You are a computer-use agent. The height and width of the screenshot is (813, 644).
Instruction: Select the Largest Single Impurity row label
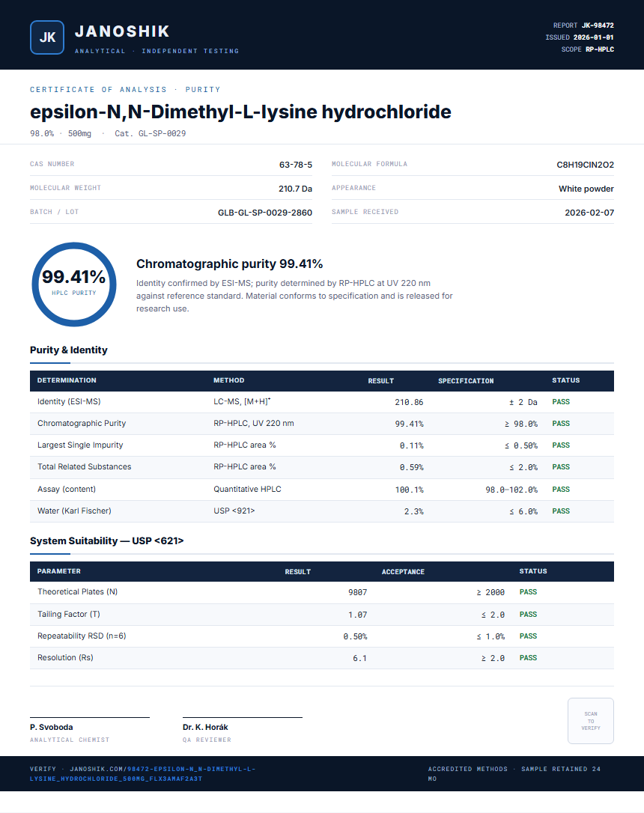[80, 445]
